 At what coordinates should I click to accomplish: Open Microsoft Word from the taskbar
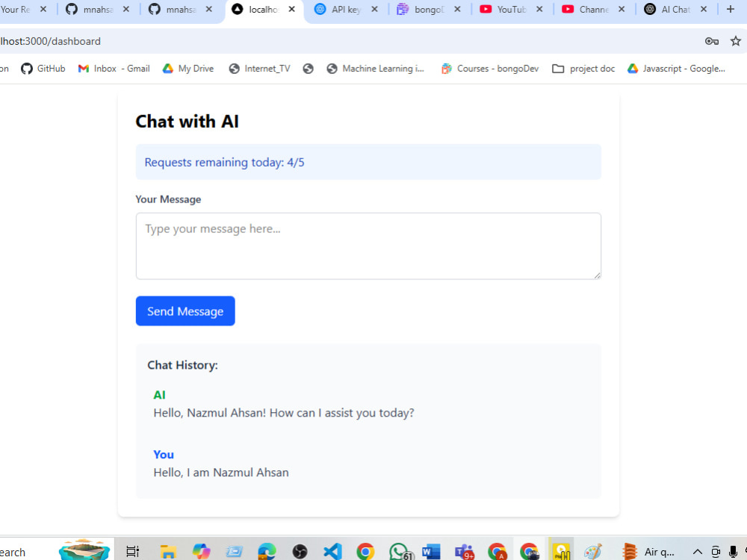(431, 552)
